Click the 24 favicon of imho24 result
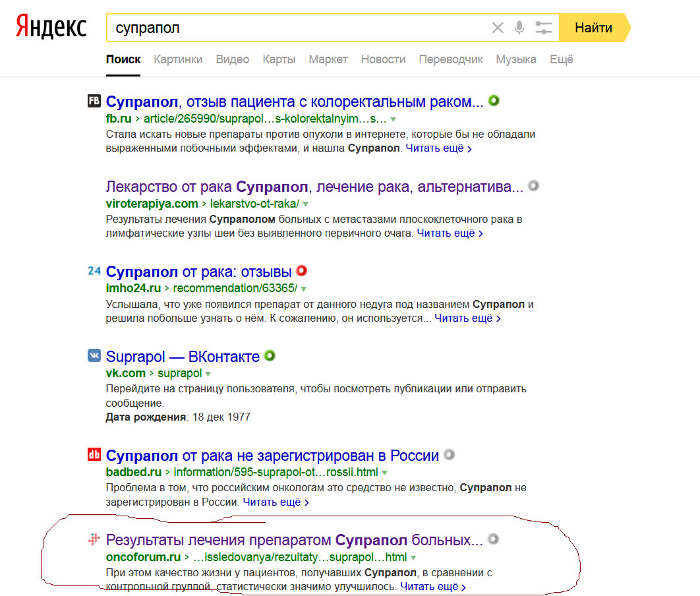The height and width of the screenshot is (596, 700). (x=94, y=270)
